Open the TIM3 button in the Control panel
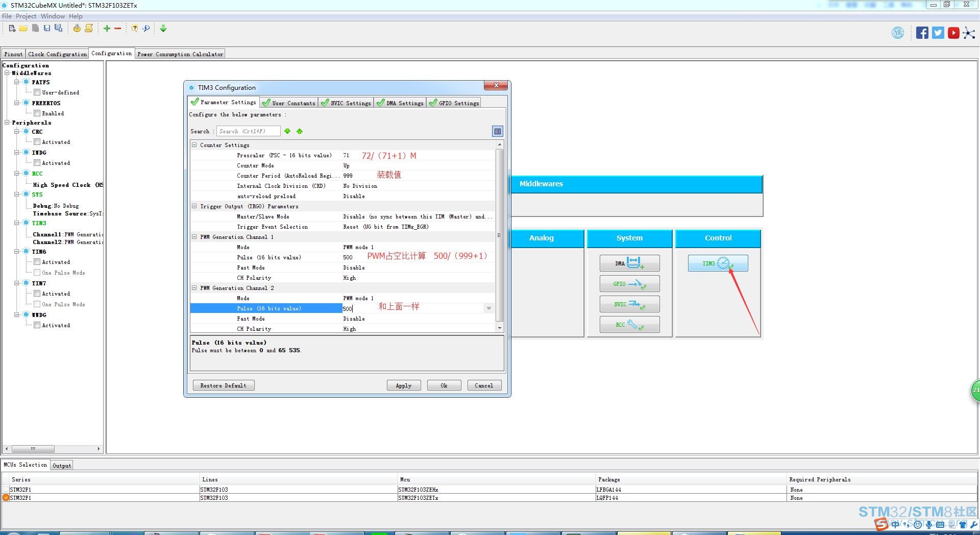 point(718,263)
